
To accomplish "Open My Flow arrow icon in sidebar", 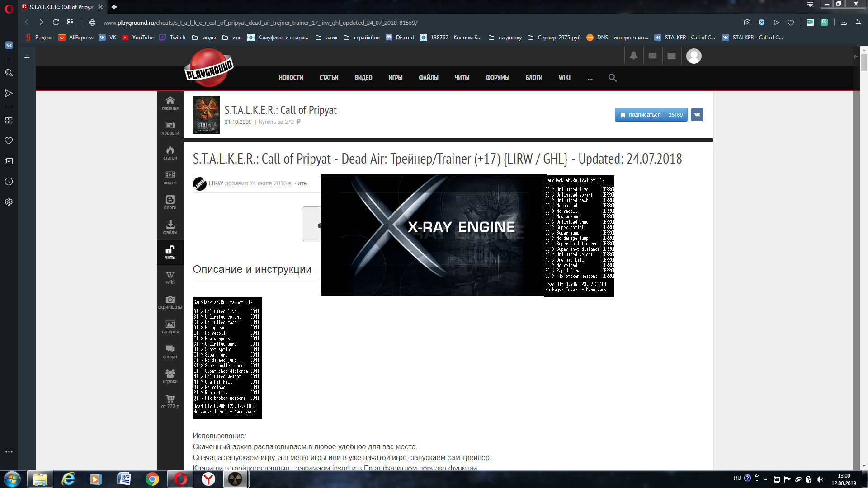I will (x=9, y=93).
